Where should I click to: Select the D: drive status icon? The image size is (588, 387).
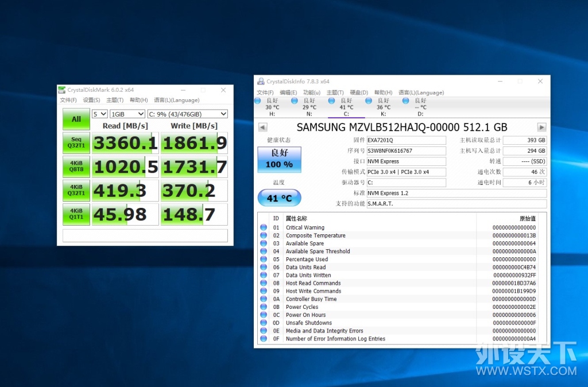tap(406, 100)
